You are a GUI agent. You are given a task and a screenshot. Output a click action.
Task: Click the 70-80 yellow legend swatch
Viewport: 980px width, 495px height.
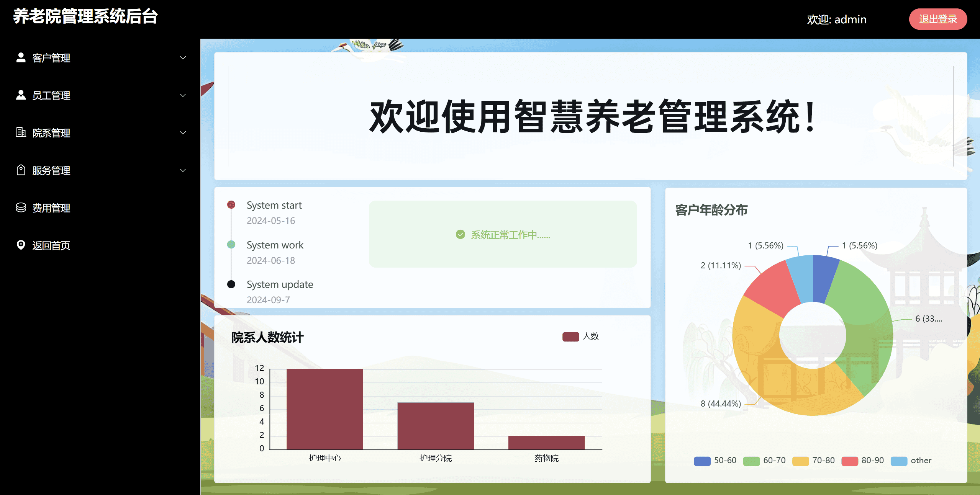800,461
